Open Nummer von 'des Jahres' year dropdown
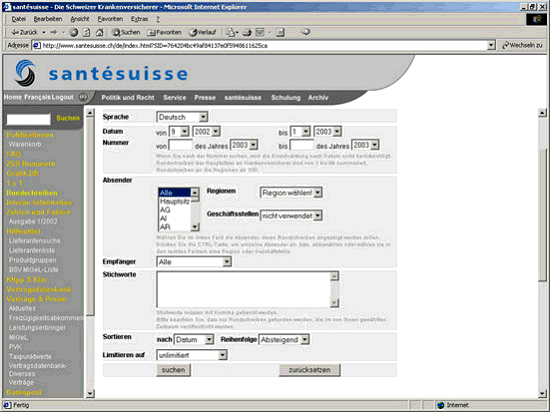The width and height of the screenshot is (551, 413). tap(244, 145)
